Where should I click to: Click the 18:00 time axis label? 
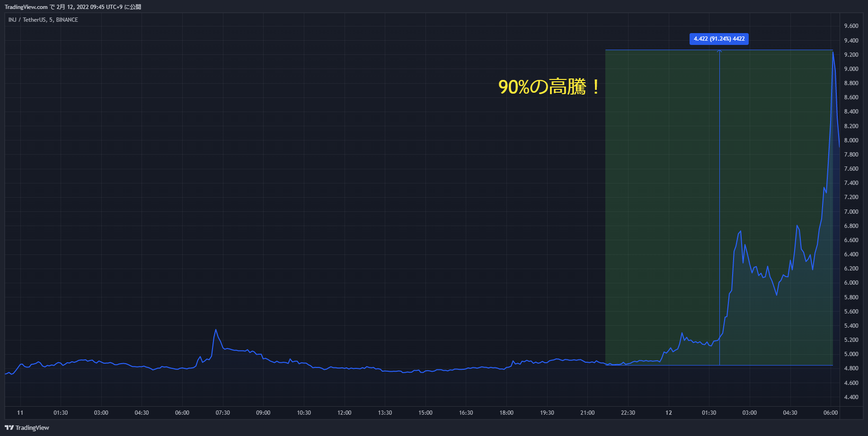(506, 413)
